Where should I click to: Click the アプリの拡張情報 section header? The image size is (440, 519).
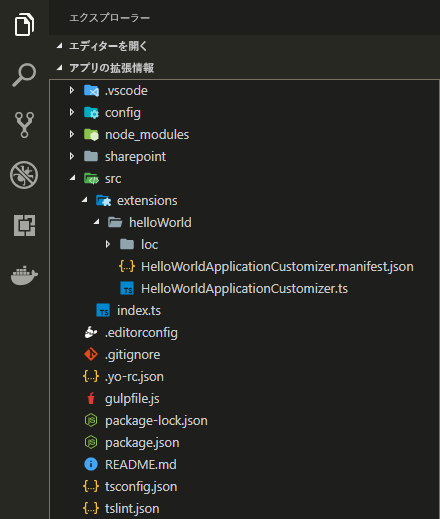[x=244, y=68]
